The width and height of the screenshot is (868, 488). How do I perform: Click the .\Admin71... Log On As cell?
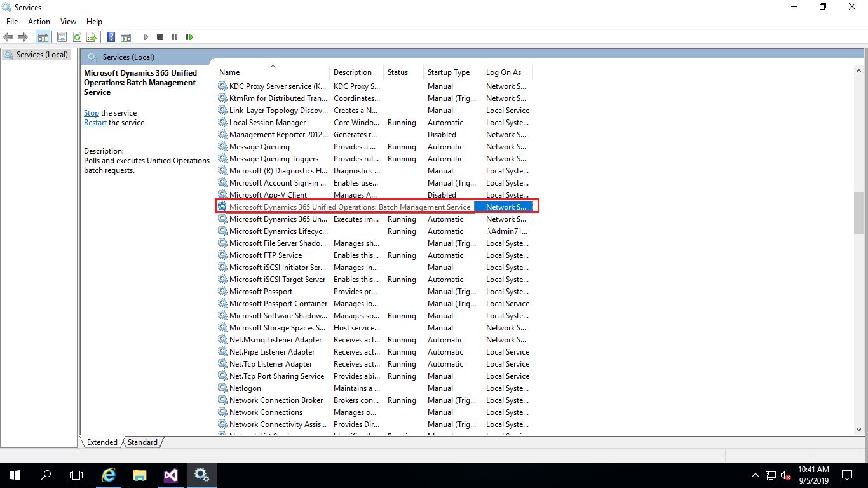(x=507, y=231)
